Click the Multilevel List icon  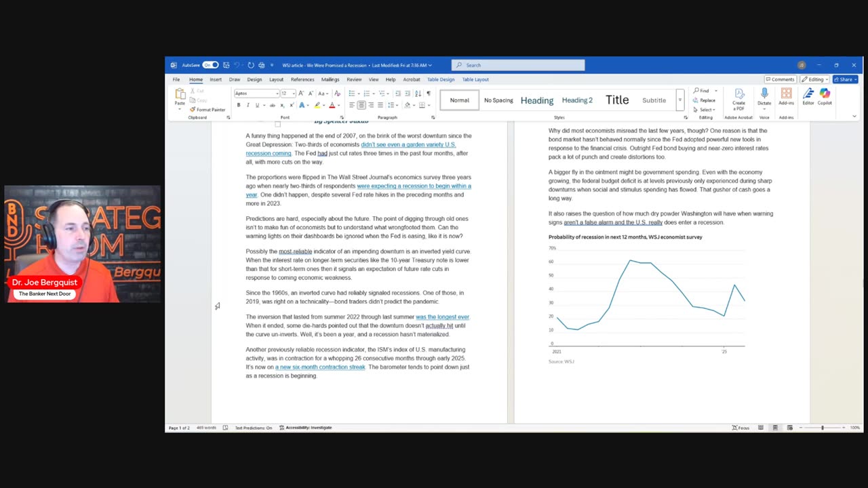pyautogui.click(x=382, y=94)
